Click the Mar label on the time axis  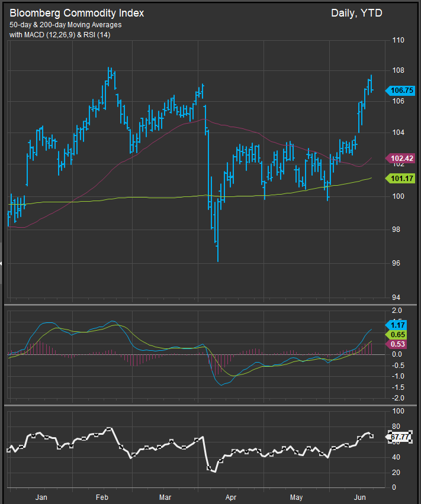tap(165, 497)
